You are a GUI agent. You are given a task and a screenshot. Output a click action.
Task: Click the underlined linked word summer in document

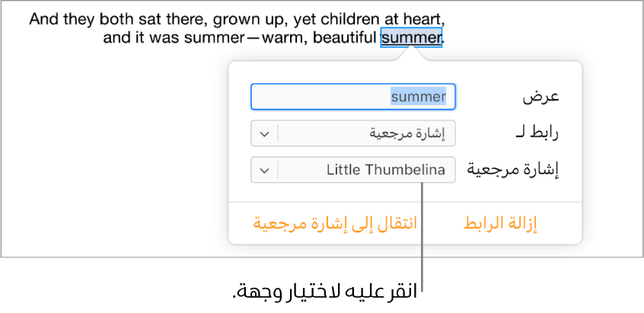pos(411,37)
